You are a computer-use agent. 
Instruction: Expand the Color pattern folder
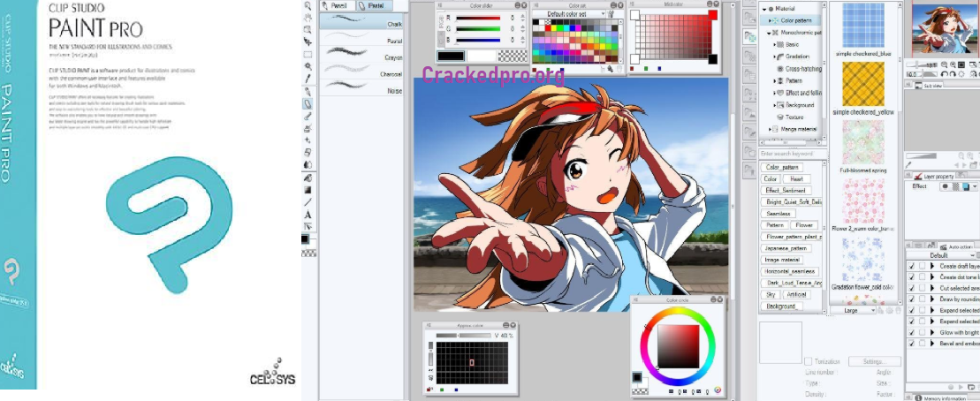coord(770,20)
